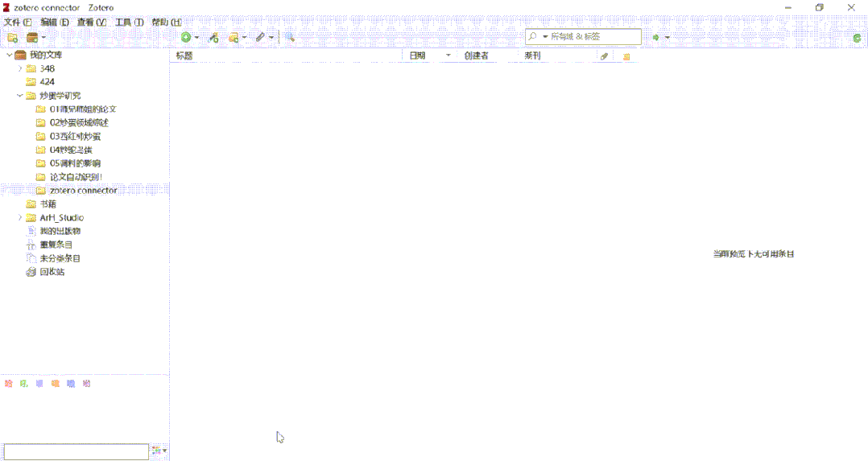The image size is (868, 461).
Task: Select the 348 collection
Action: pyautogui.click(x=47, y=68)
